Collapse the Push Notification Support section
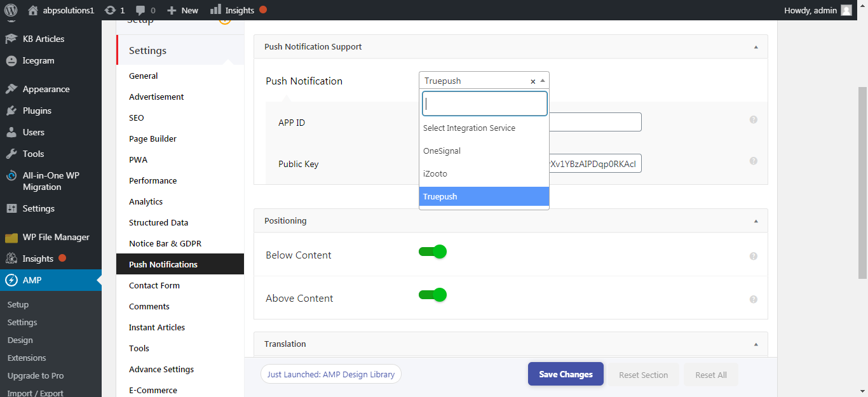Viewport: 868px width, 397px height. pos(756,47)
